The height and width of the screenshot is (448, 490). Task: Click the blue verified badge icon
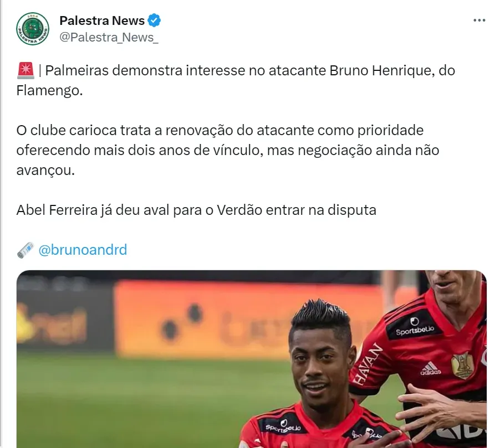(x=154, y=20)
